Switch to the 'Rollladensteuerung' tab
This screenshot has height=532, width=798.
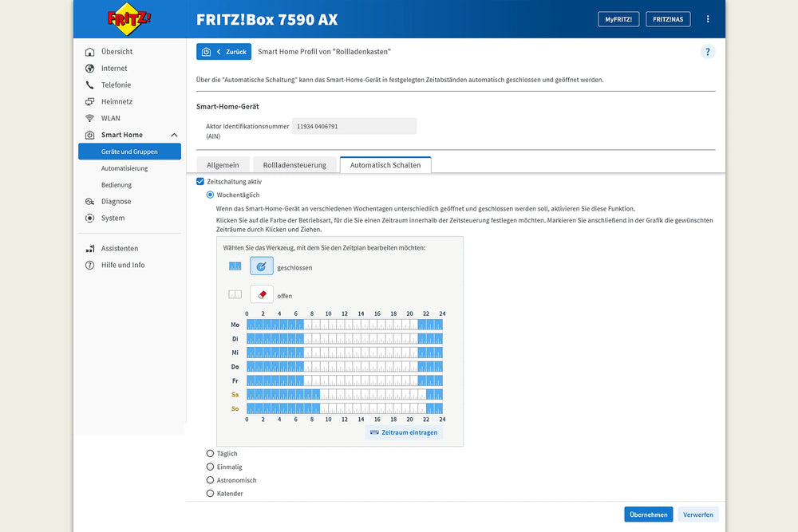click(294, 165)
